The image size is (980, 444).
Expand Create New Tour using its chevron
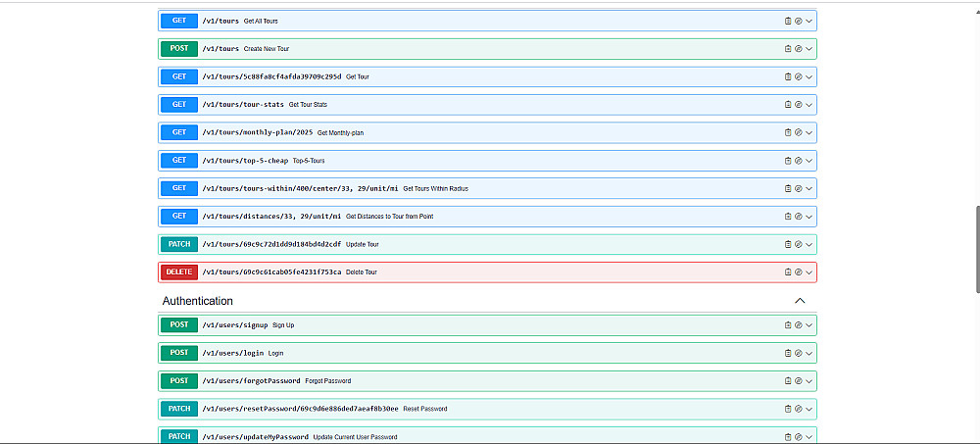click(808, 49)
